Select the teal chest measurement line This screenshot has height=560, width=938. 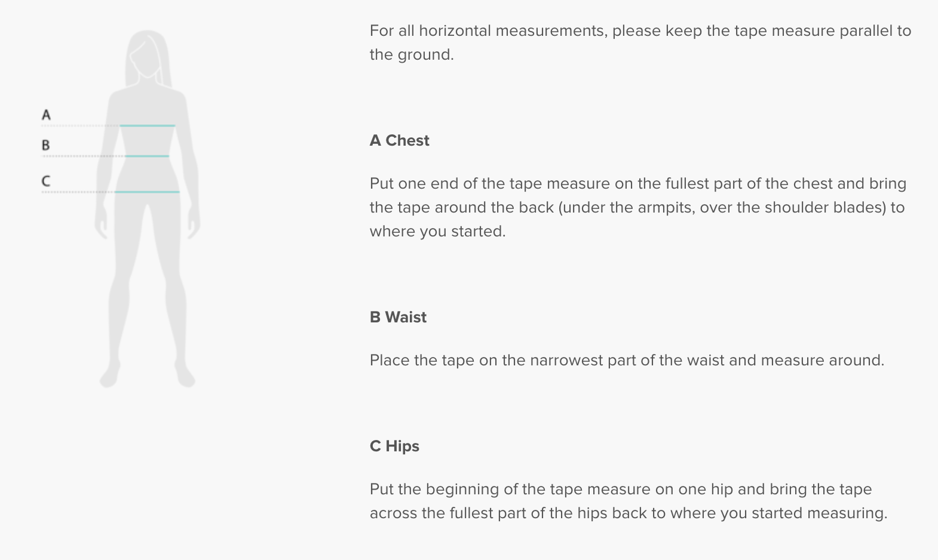pos(147,125)
